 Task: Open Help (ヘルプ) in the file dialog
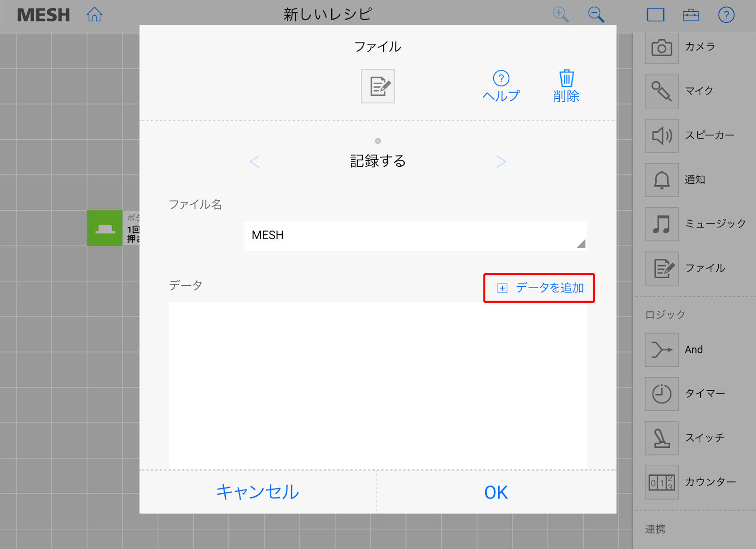click(x=501, y=86)
